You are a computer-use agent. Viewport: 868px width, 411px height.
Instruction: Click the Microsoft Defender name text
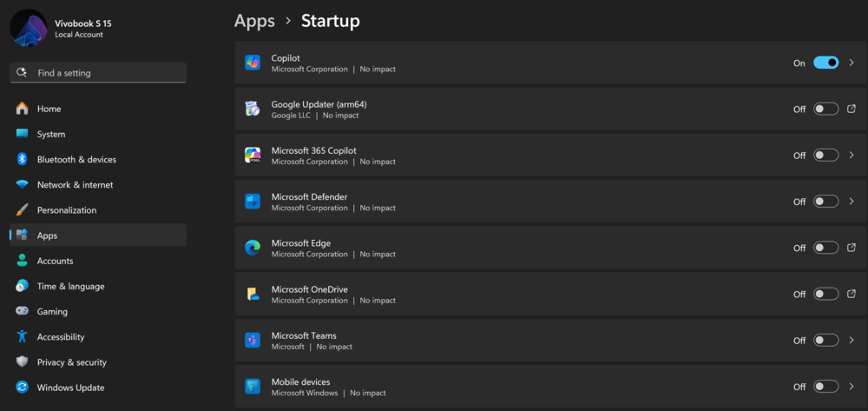coord(310,196)
